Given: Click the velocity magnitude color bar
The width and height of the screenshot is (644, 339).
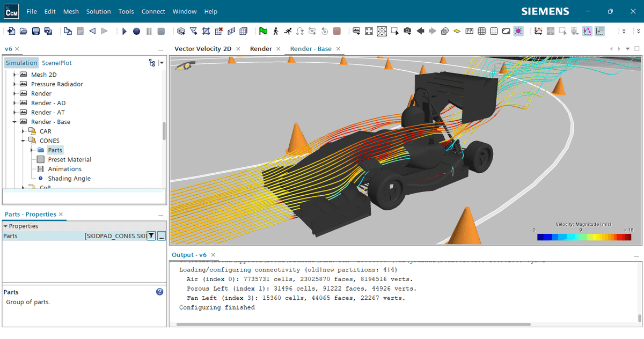Looking at the screenshot, I should 584,237.
